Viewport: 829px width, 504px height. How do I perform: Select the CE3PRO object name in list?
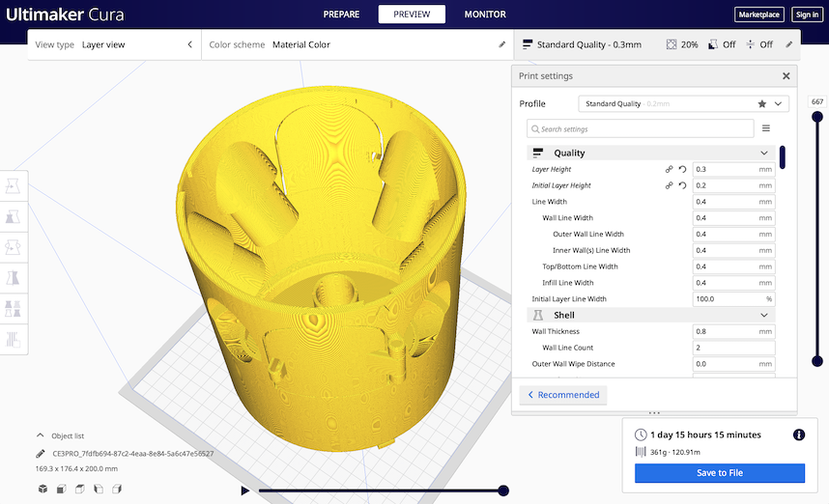click(132, 453)
